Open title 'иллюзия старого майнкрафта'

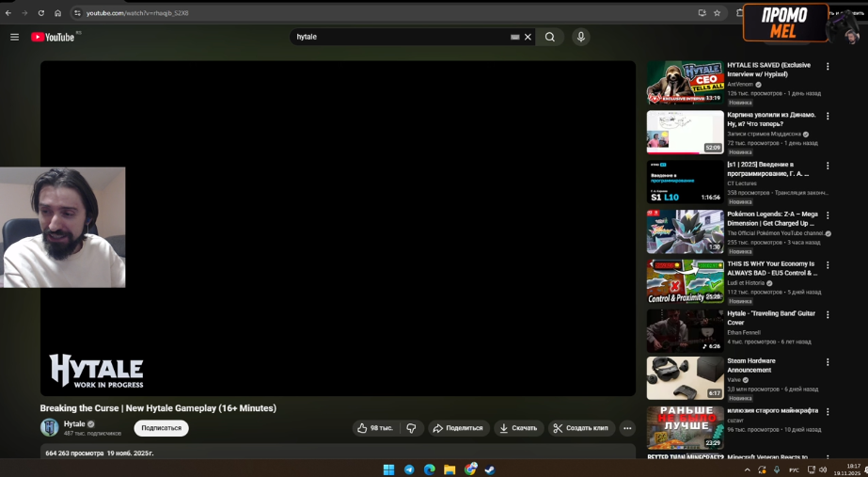772,410
